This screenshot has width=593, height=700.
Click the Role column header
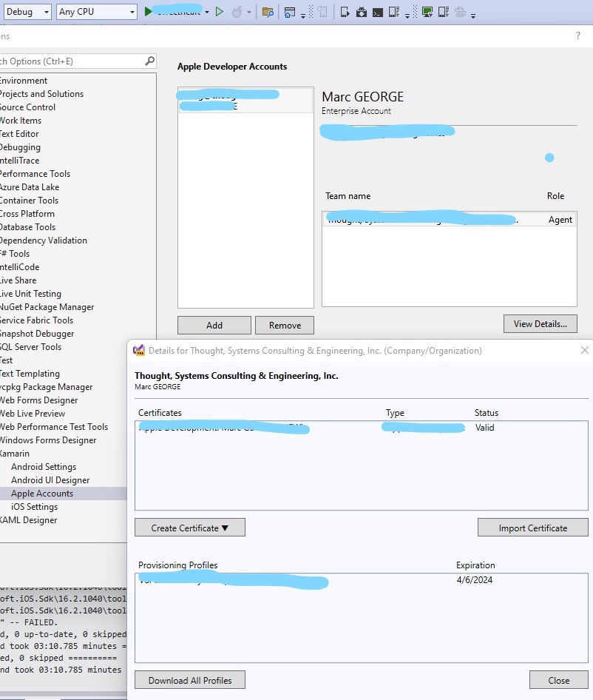555,195
